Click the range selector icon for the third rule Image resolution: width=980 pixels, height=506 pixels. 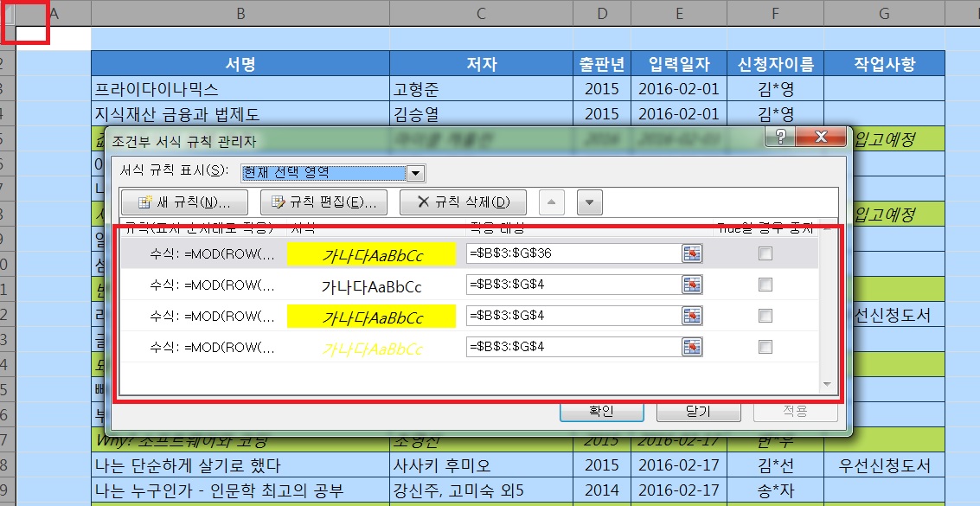pyautogui.click(x=692, y=316)
